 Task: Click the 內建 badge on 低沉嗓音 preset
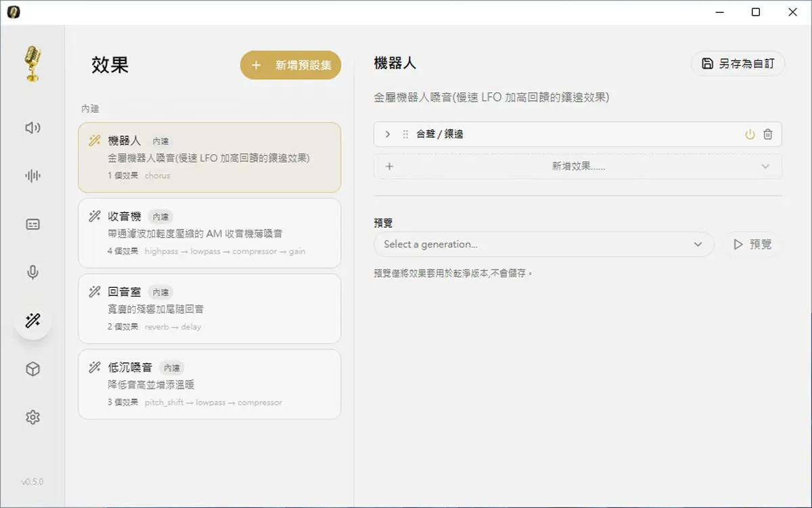[172, 368]
